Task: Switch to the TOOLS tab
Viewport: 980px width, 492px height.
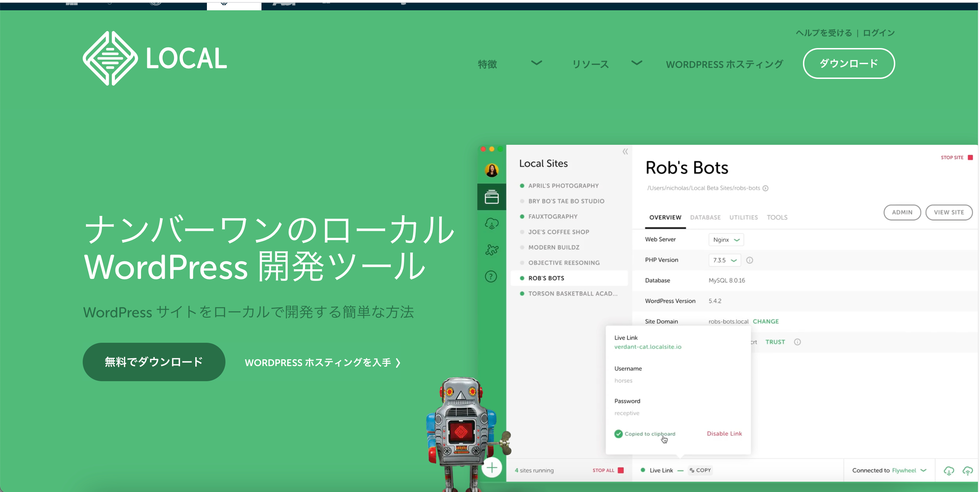Action: 777,217
